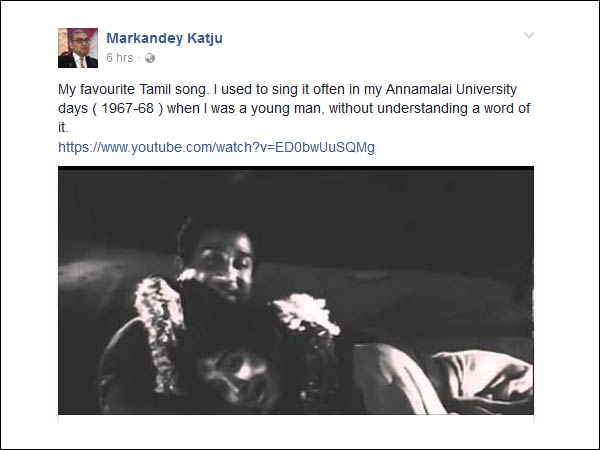Screen dimensions: 600x450
Task: Click the words 'My favourite Tamil song'
Action: [x=132, y=90]
